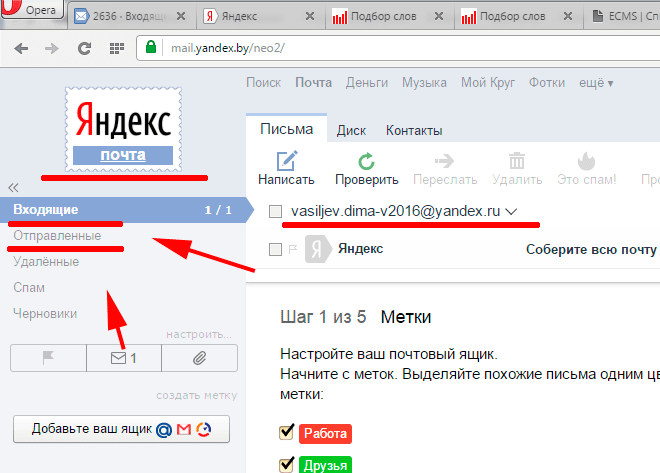This screenshot has width=660, height=473.
Task: Switch to the Письма tab
Action: tap(286, 129)
